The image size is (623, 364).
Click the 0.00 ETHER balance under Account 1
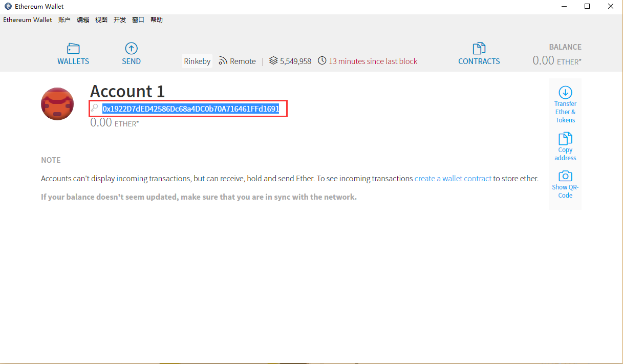pyautogui.click(x=115, y=123)
